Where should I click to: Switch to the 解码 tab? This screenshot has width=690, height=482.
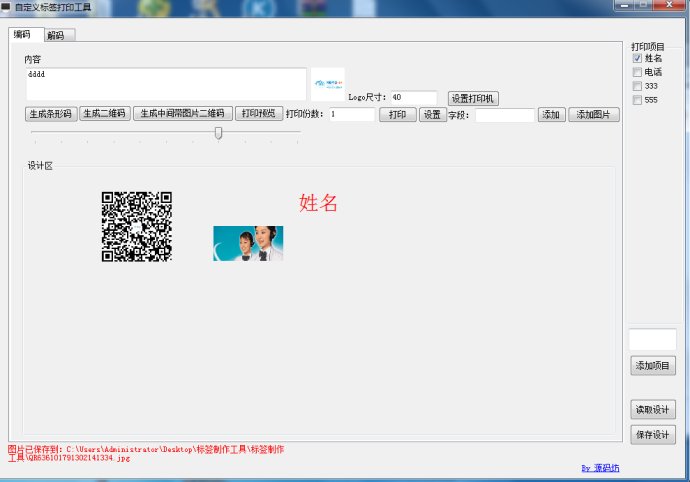pyautogui.click(x=55, y=35)
